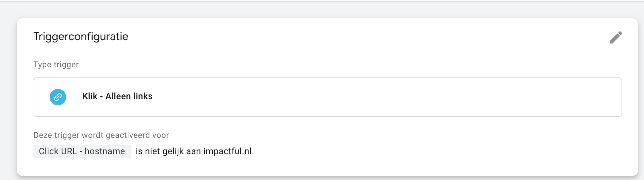Click the "Type trigger" label
Viewport: 644px width, 180px height.
pos(56,65)
